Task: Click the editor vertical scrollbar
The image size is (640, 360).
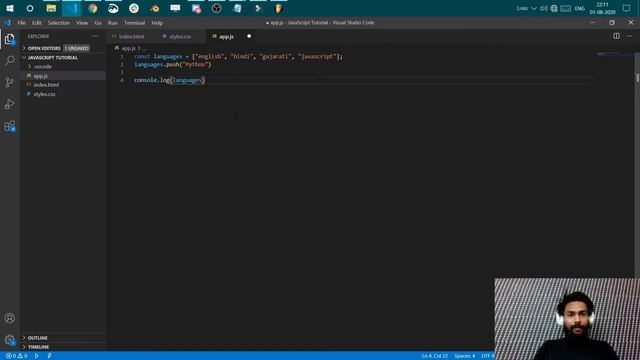Action: pyautogui.click(x=637, y=163)
